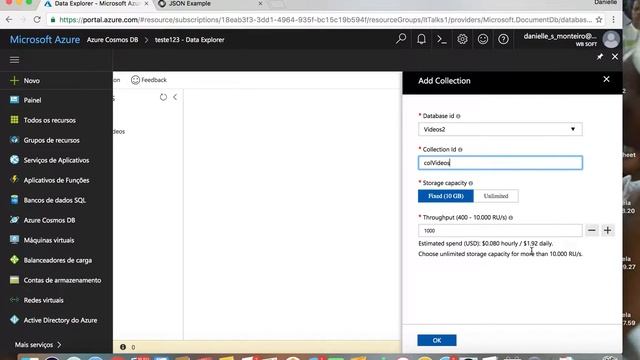Decrease throughput with minus button
This screenshot has width=640, height=360.
pyautogui.click(x=592, y=231)
